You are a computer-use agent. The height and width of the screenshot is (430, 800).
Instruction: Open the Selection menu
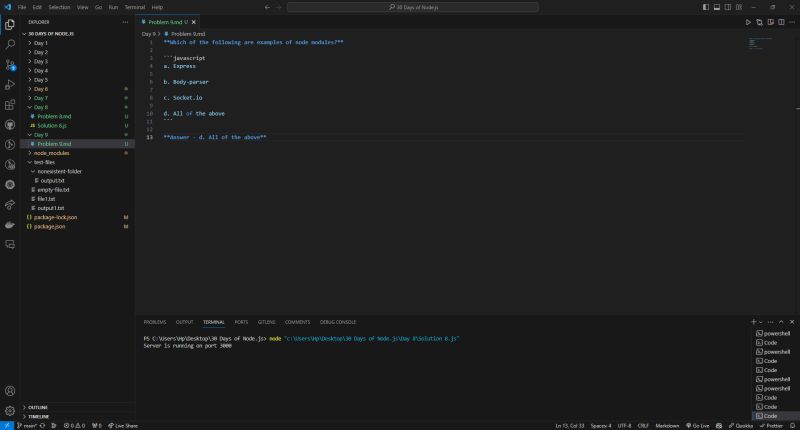pyautogui.click(x=59, y=7)
